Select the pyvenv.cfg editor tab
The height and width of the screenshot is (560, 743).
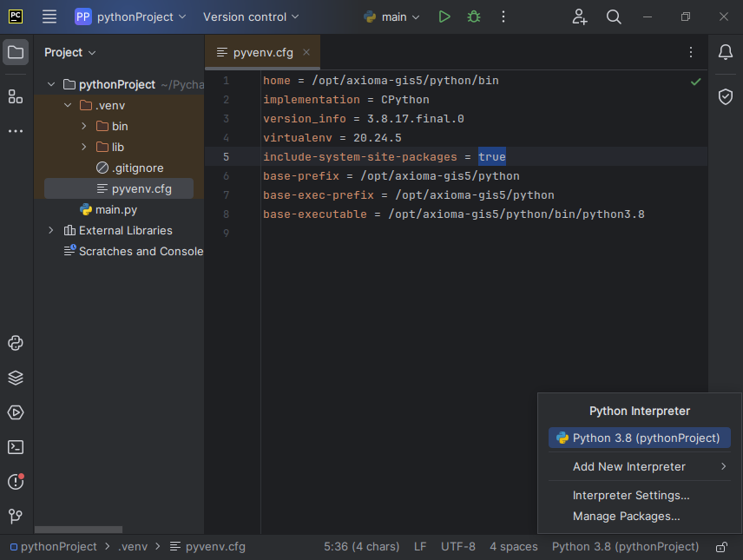point(262,52)
